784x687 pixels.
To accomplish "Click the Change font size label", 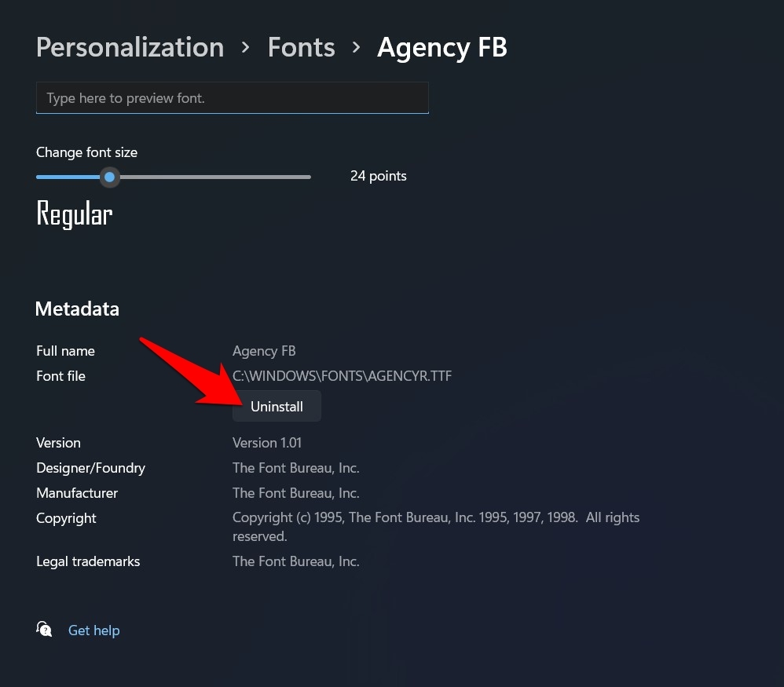I will click(86, 152).
